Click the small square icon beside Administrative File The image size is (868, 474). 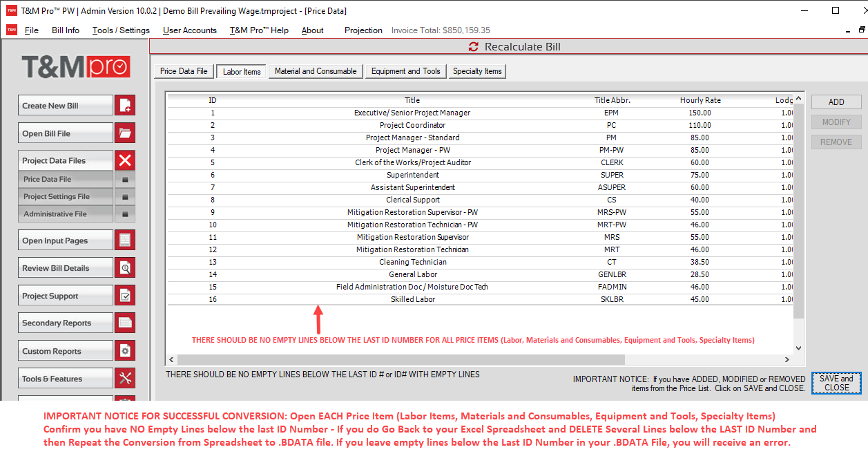point(125,214)
